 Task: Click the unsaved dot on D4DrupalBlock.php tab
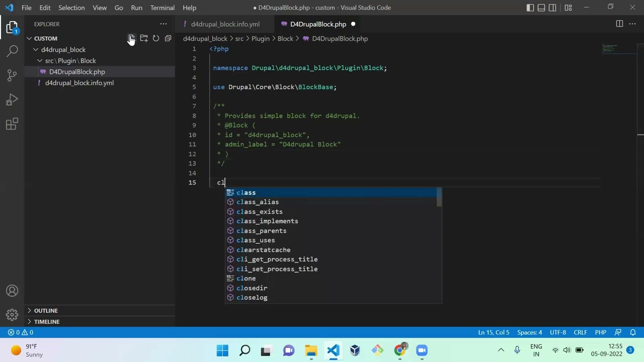pyautogui.click(x=353, y=24)
